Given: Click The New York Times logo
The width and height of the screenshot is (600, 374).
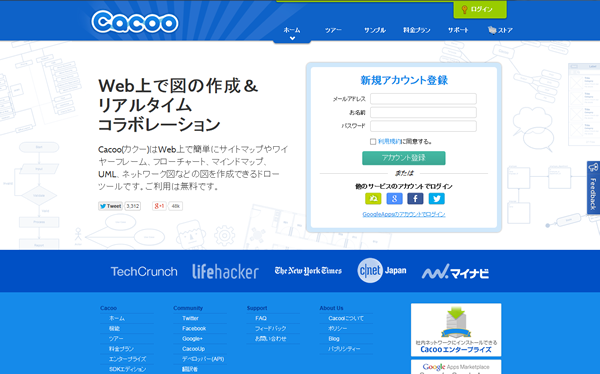Looking at the screenshot, I should [x=308, y=271].
